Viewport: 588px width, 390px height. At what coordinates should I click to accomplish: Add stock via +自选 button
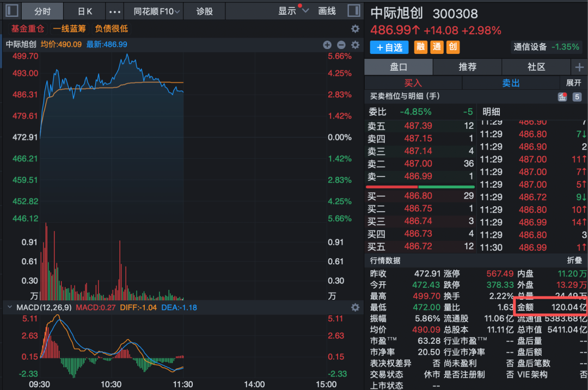389,47
